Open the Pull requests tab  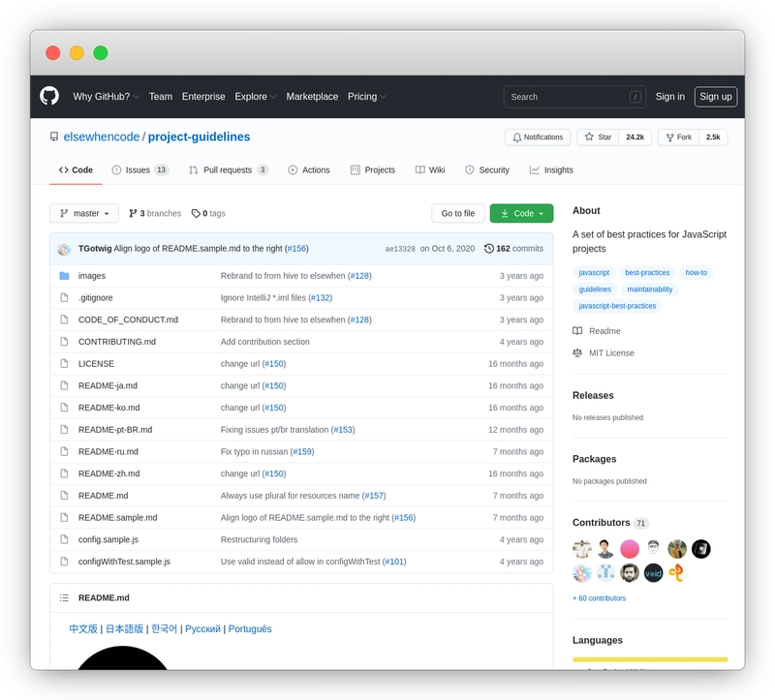point(229,170)
